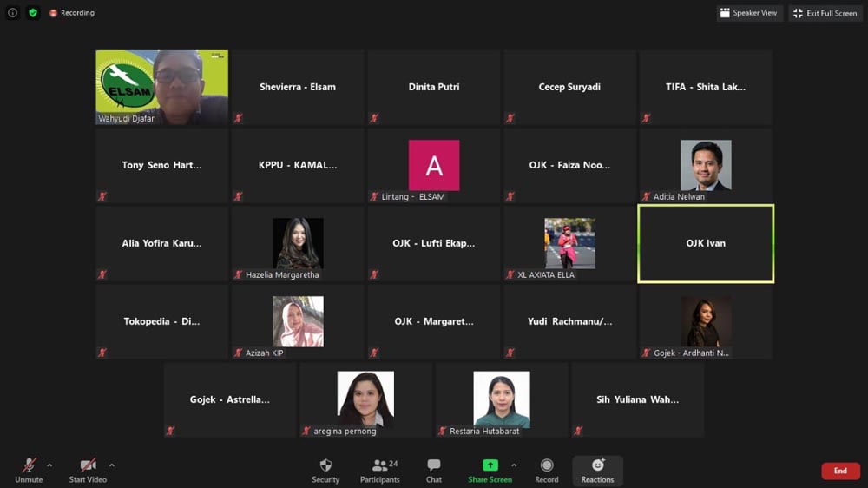Open the Chat bubble icon
Image resolution: width=868 pixels, height=488 pixels.
pyautogui.click(x=434, y=465)
